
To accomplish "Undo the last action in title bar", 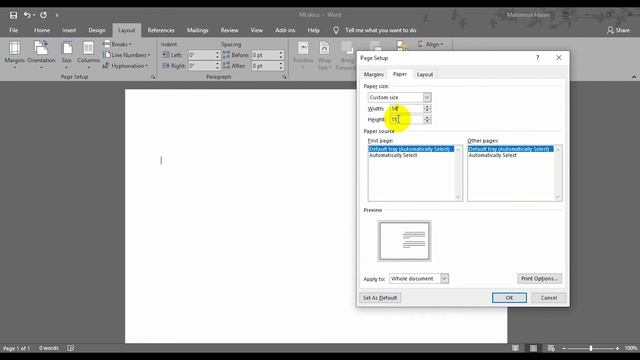I will [x=27, y=15].
